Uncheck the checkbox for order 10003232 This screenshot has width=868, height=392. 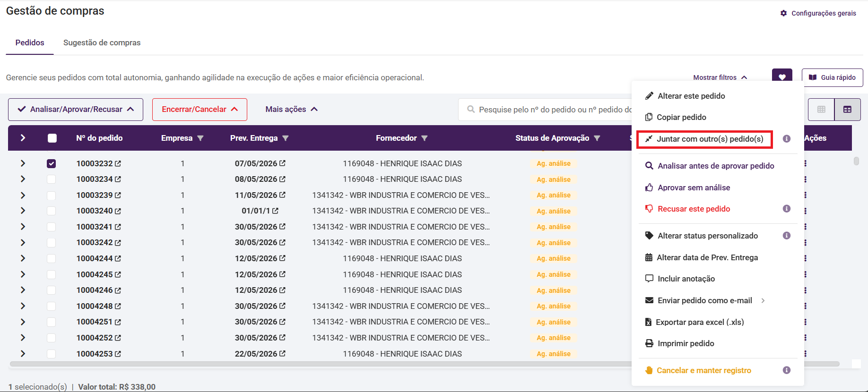(52, 163)
